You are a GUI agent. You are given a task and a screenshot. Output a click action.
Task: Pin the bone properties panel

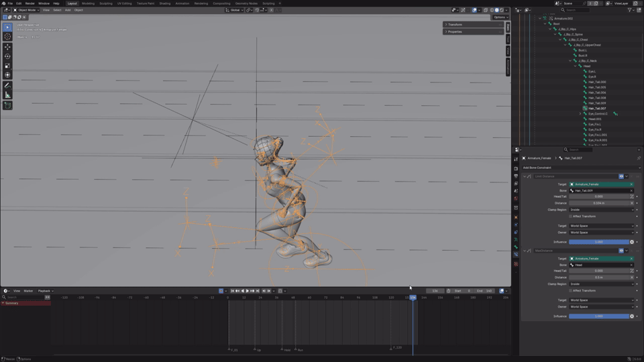click(x=639, y=158)
